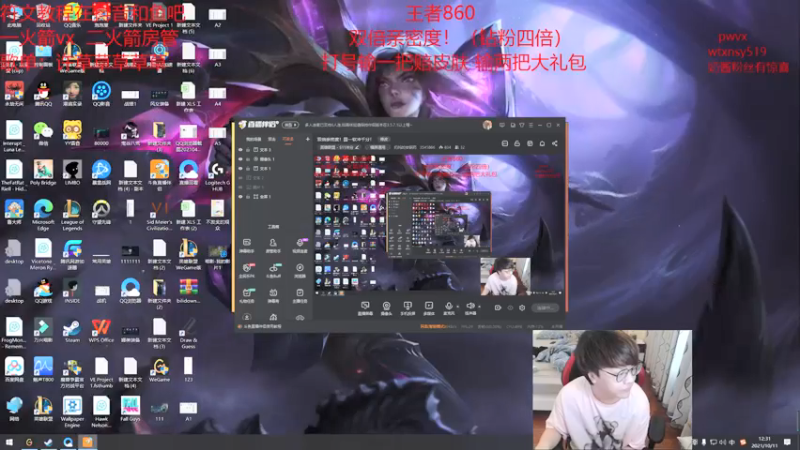Open the user avatar in streaming app title bar
The height and width of the screenshot is (450, 800).
pos(487,125)
